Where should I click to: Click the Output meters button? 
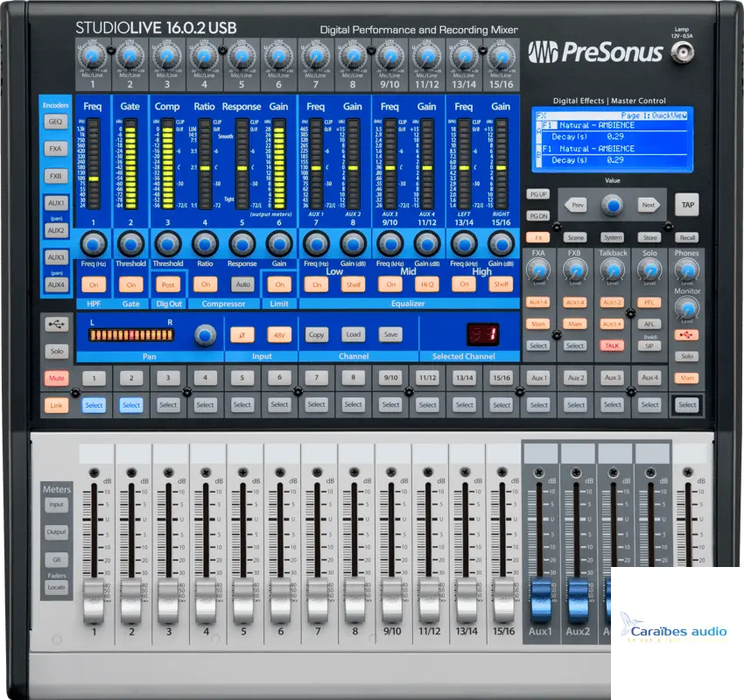pos(57,532)
